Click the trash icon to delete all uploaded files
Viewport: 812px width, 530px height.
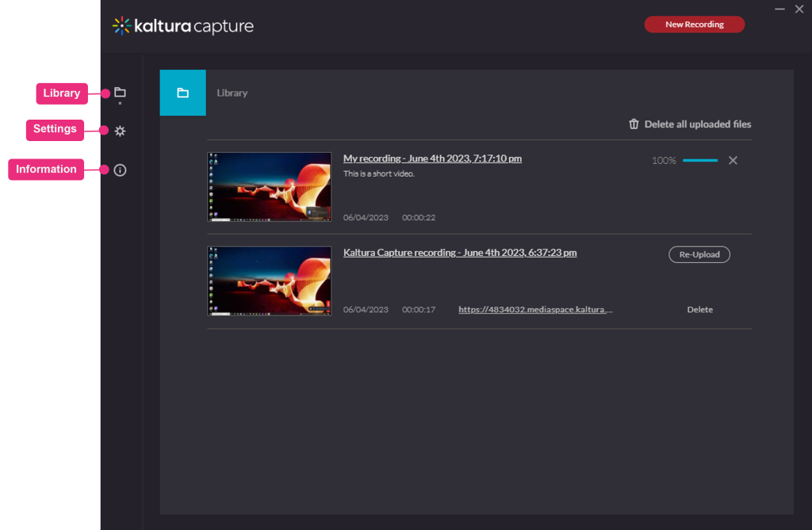(x=634, y=124)
